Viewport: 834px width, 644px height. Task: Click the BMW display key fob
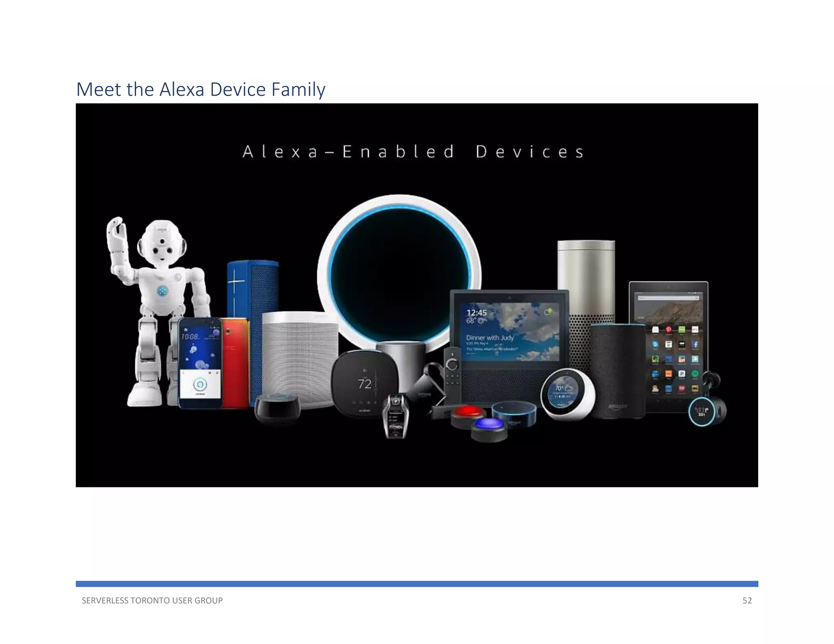(x=395, y=416)
